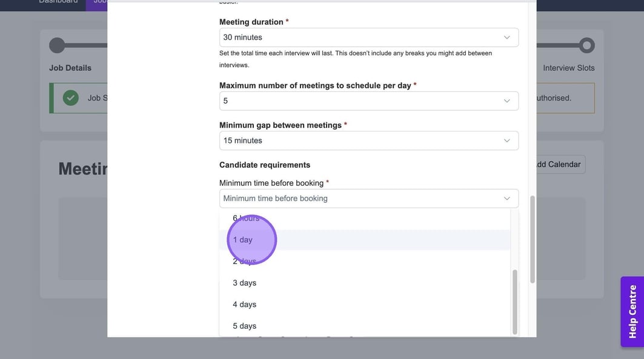Click the Interview Slots step label
The width and height of the screenshot is (644, 359).
568,68
